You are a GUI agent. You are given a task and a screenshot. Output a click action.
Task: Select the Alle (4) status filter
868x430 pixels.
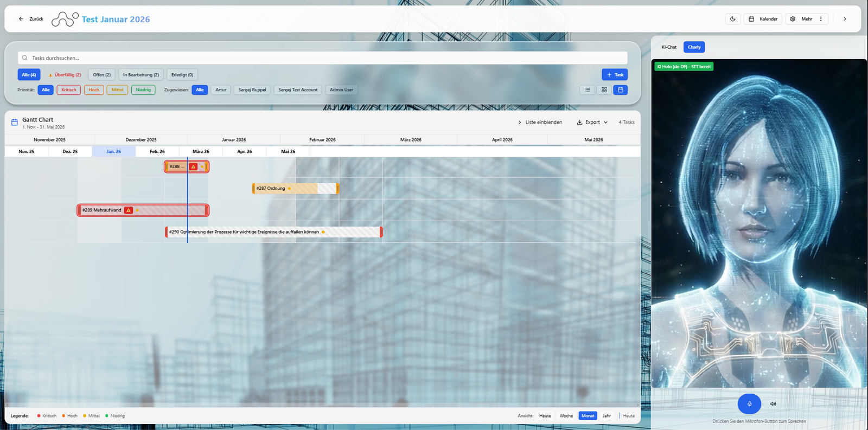tap(29, 75)
